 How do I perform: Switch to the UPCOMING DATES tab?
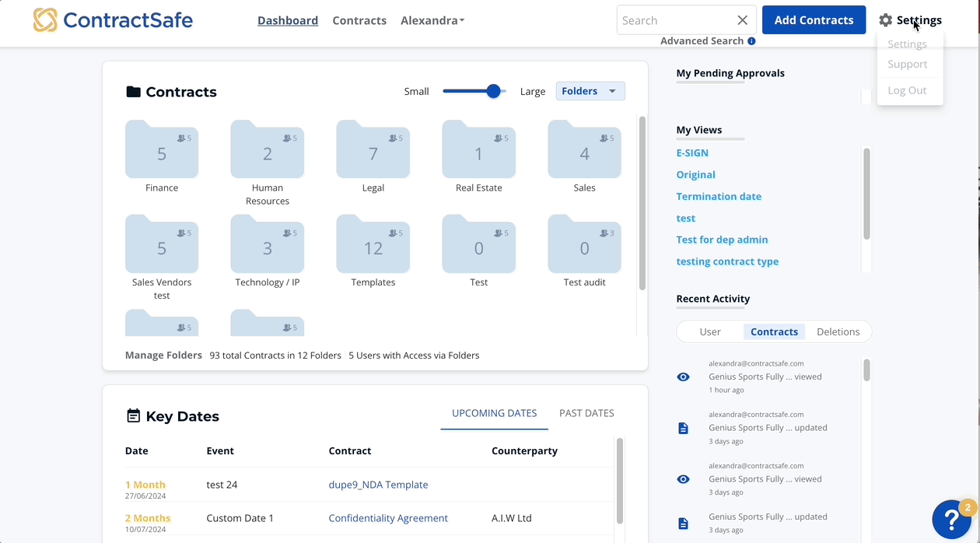coord(495,413)
